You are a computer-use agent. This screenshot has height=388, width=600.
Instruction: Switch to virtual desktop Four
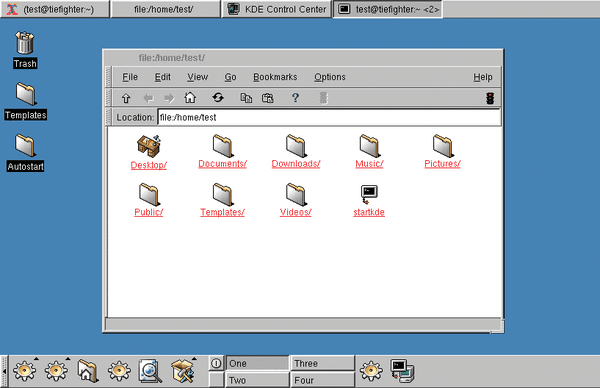[323, 380]
